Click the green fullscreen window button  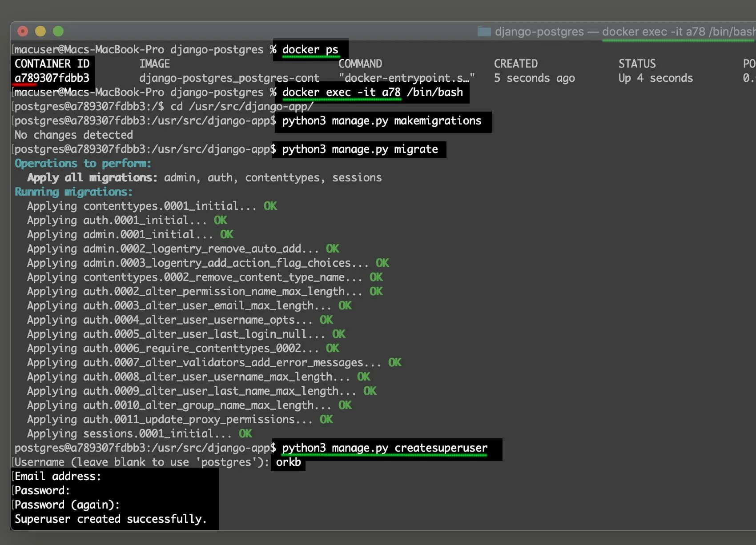click(58, 31)
